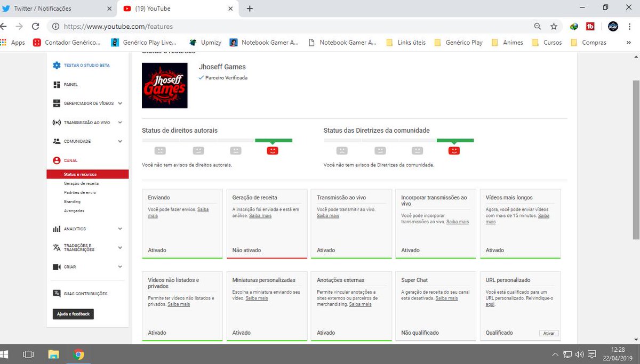Click Saiba mais in Anotações externas card
640x364 pixels.
[360, 304]
